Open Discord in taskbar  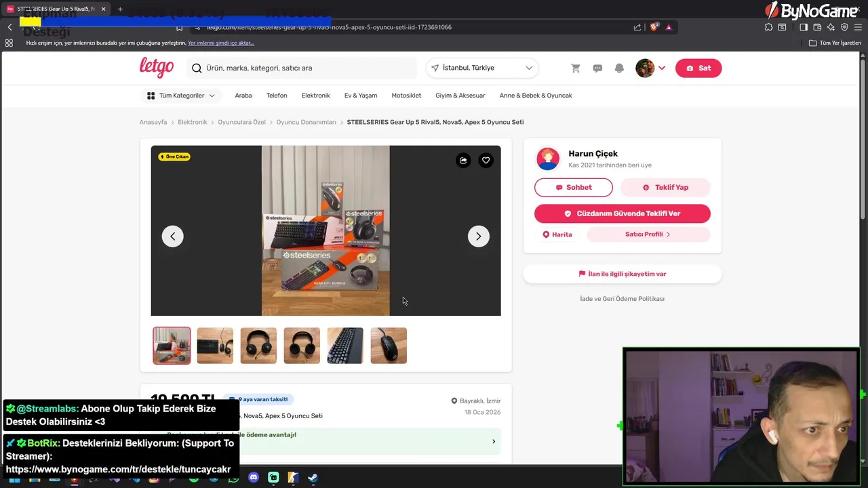tap(254, 478)
